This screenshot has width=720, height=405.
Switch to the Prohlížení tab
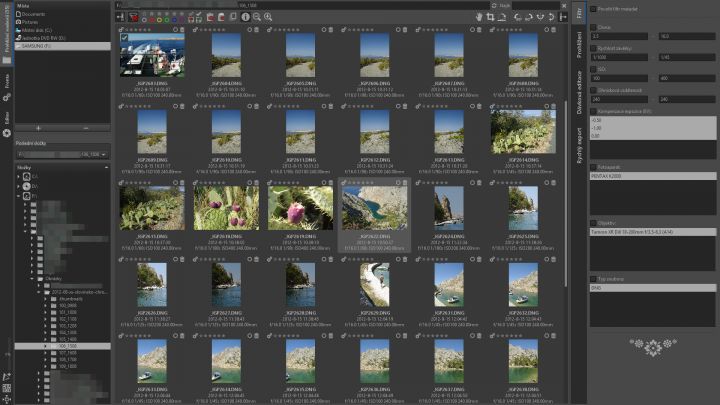[x=579, y=45]
